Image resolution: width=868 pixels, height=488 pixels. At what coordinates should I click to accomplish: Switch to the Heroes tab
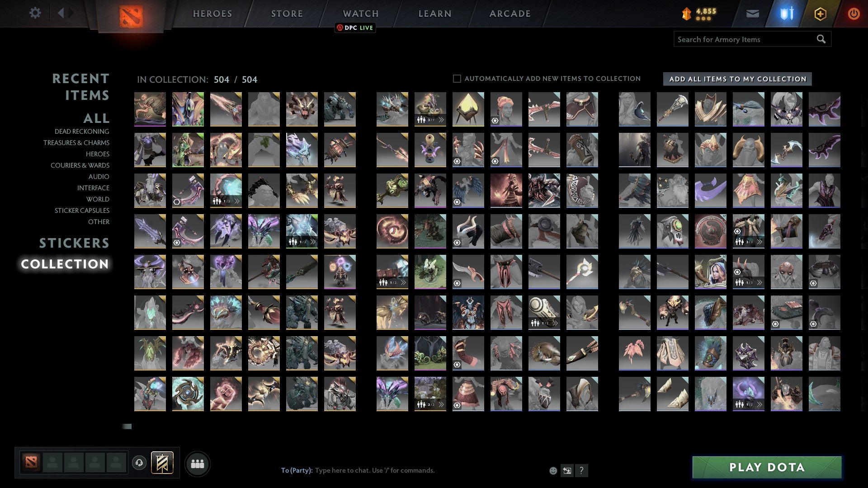tap(212, 14)
